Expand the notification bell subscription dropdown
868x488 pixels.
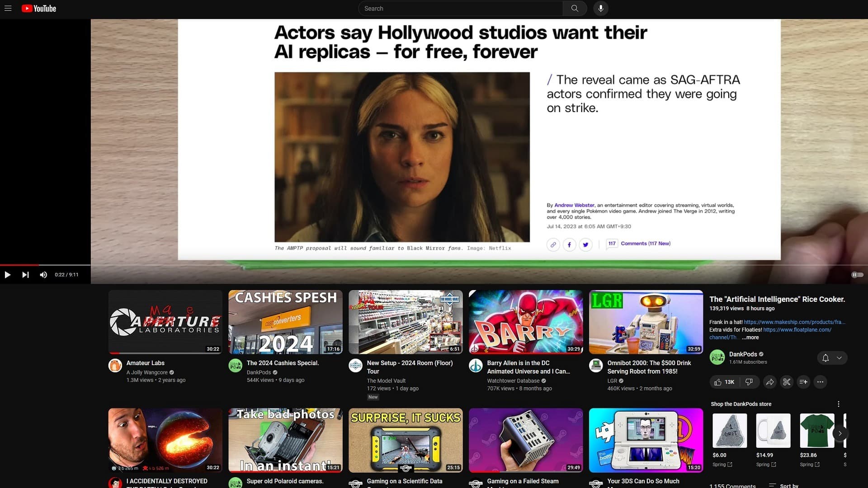click(x=839, y=358)
